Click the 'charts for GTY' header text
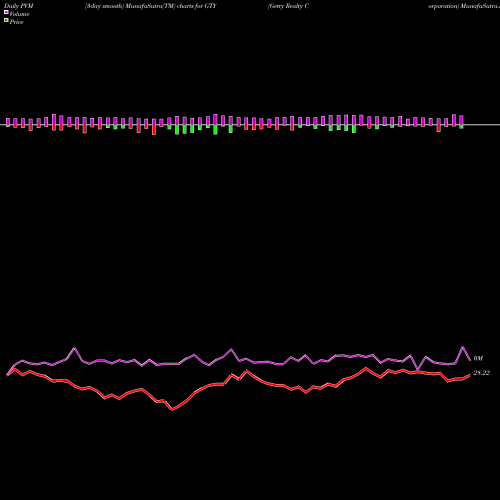Image resolution: width=500 pixels, height=500 pixels. click(197, 6)
